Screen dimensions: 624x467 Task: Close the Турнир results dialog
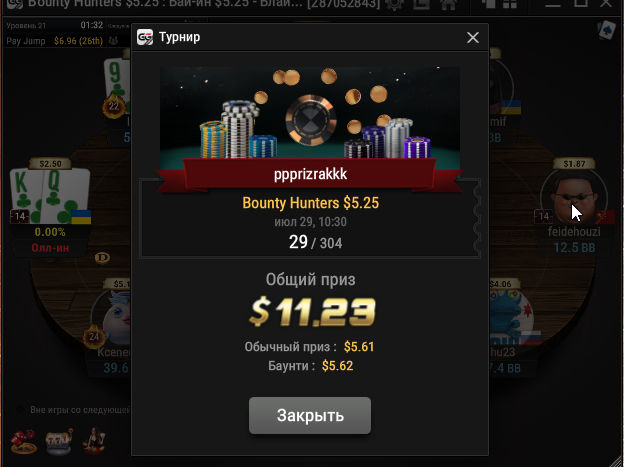point(472,37)
